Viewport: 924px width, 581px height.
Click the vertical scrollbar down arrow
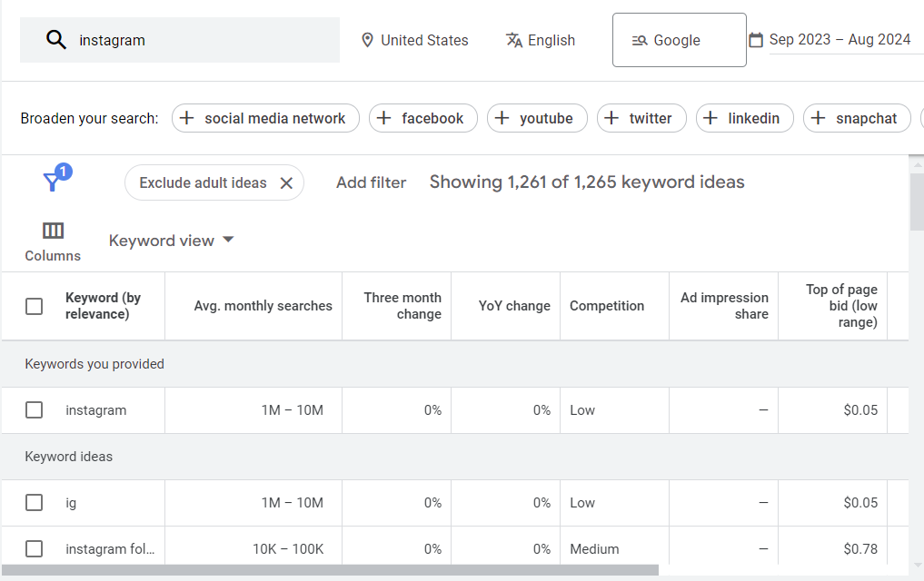pos(917,565)
